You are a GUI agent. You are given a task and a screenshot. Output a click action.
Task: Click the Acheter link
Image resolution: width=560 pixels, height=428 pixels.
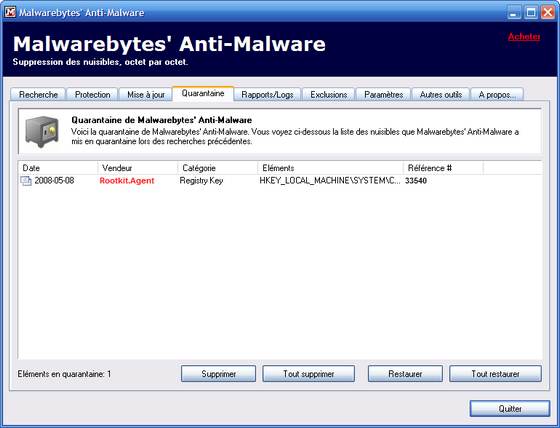coord(524,36)
